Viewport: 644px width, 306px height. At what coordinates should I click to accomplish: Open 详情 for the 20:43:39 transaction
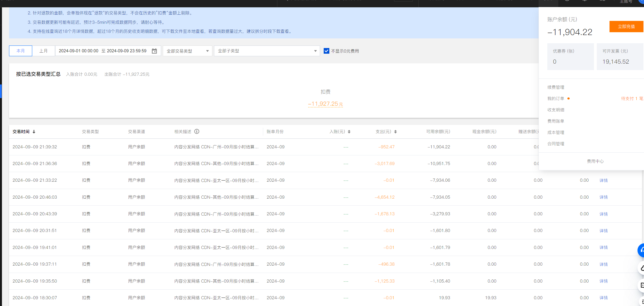click(x=604, y=214)
